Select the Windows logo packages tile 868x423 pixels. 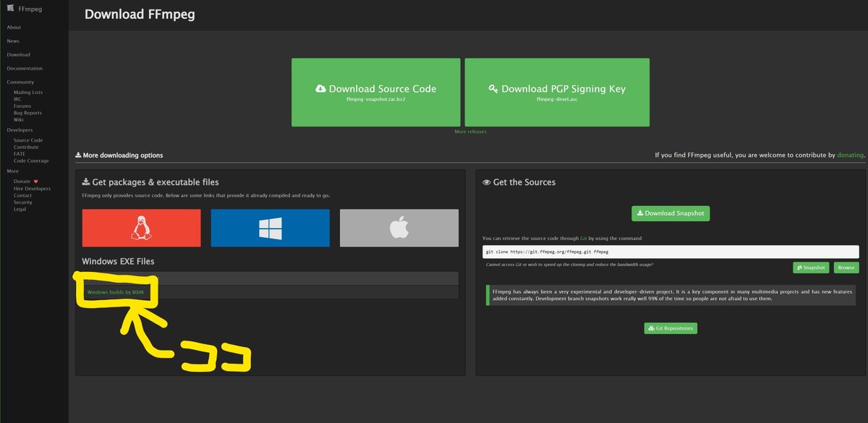click(270, 228)
